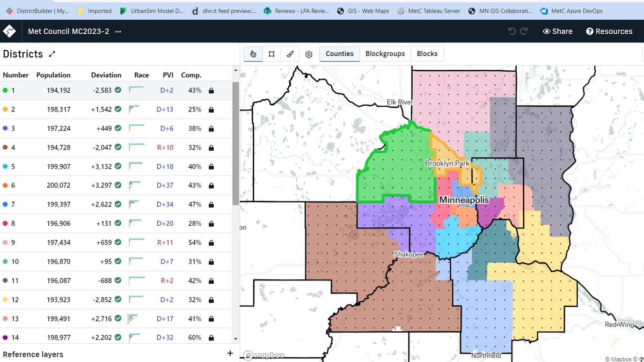Add a reference layer with plus icon
Screen dimensions: 644x362
[230, 353]
